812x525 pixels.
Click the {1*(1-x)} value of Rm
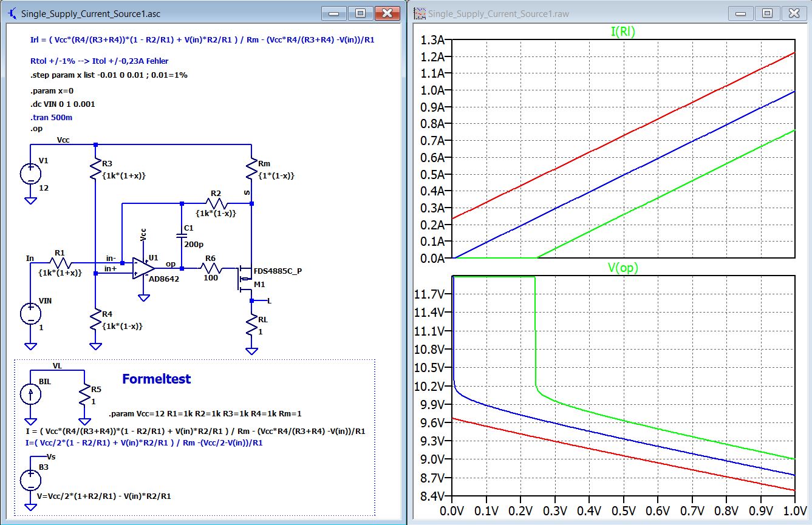pyautogui.click(x=276, y=175)
